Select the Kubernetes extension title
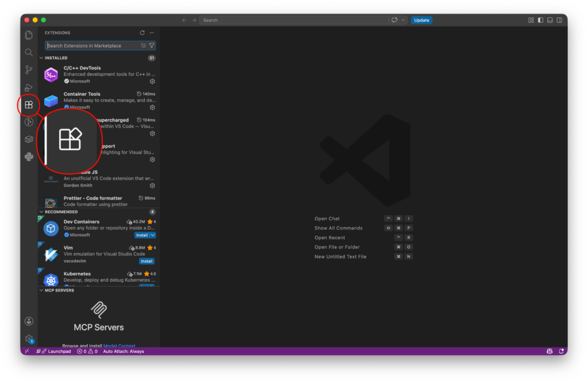Viewport: 588px width, 382px height. coord(77,274)
